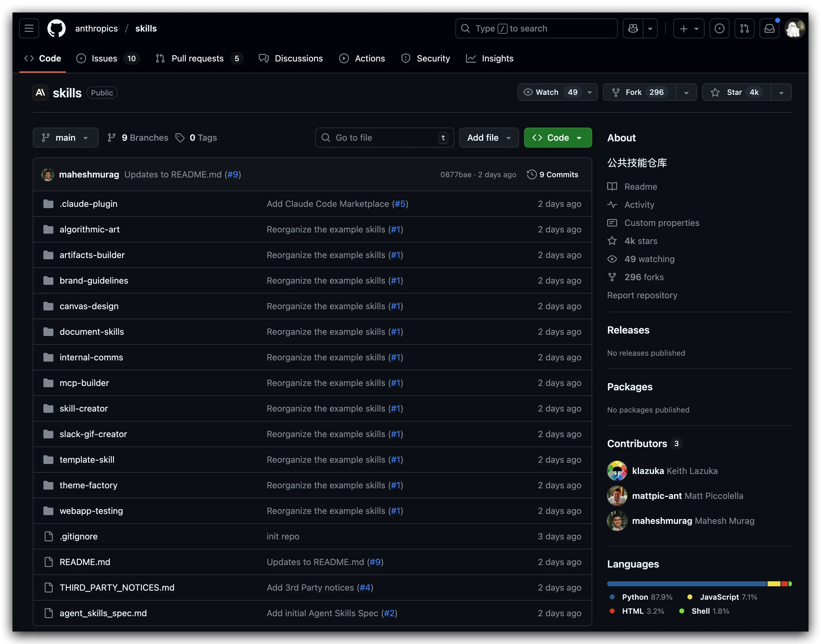The image size is (821, 644).
Task: Open the global issues icon
Action: pyautogui.click(x=719, y=28)
